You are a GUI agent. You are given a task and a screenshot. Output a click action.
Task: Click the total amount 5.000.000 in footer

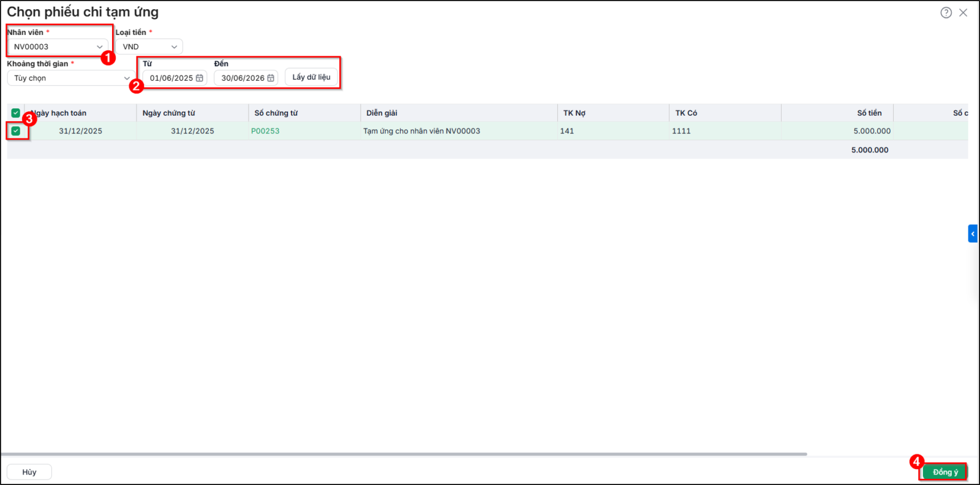(870, 150)
